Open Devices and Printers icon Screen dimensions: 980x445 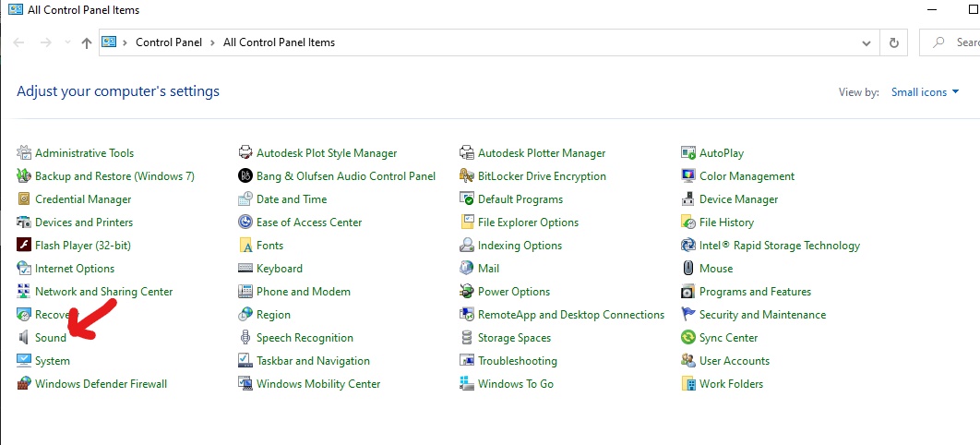click(24, 222)
